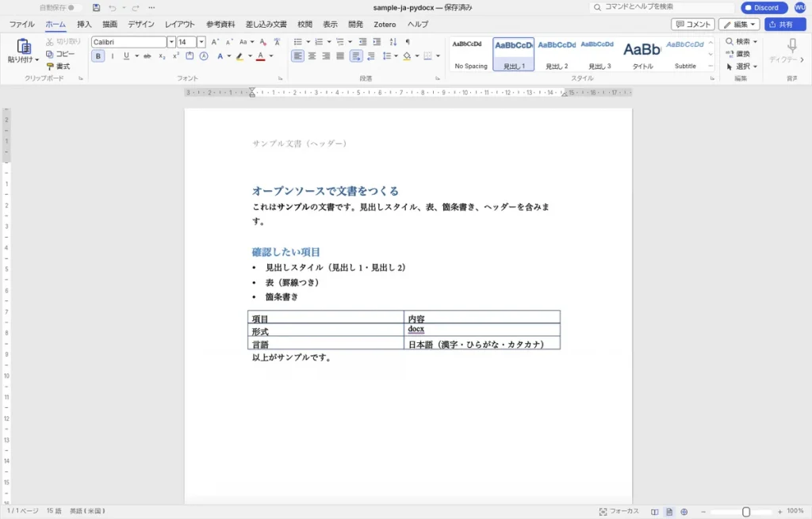Switch to Web Layout view in status bar
The width and height of the screenshot is (812, 519).
(x=684, y=512)
